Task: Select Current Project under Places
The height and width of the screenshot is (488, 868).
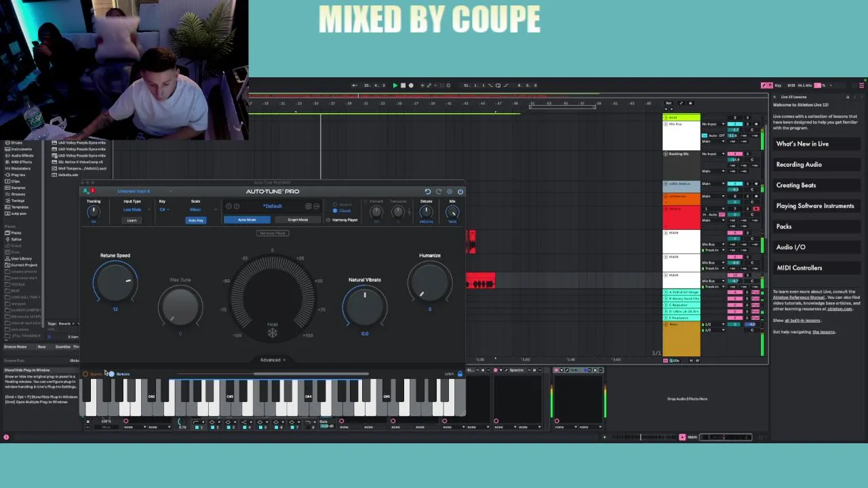Action: pyautogui.click(x=22, y=265)
